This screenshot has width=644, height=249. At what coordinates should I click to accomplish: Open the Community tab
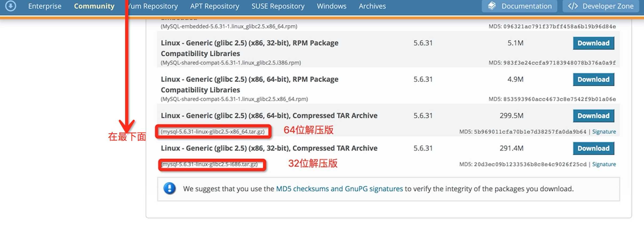pos(94,6)
